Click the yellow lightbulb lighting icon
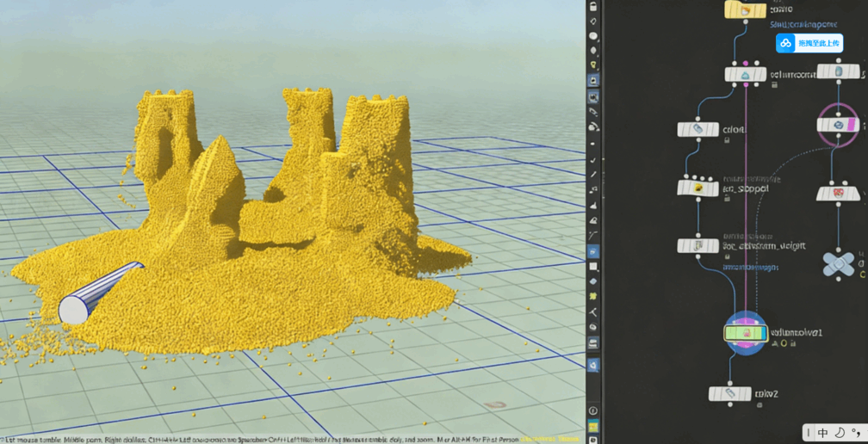This screenshot has height=444, width=868. click(593, 65)
